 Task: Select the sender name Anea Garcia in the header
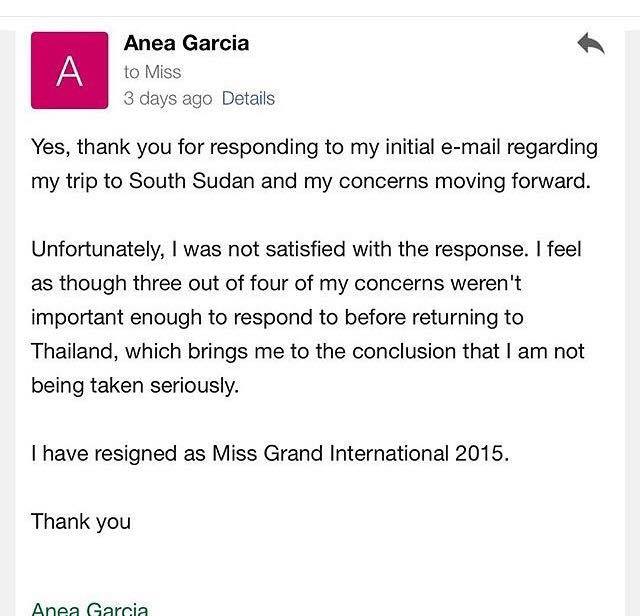(x=186, y=43)
